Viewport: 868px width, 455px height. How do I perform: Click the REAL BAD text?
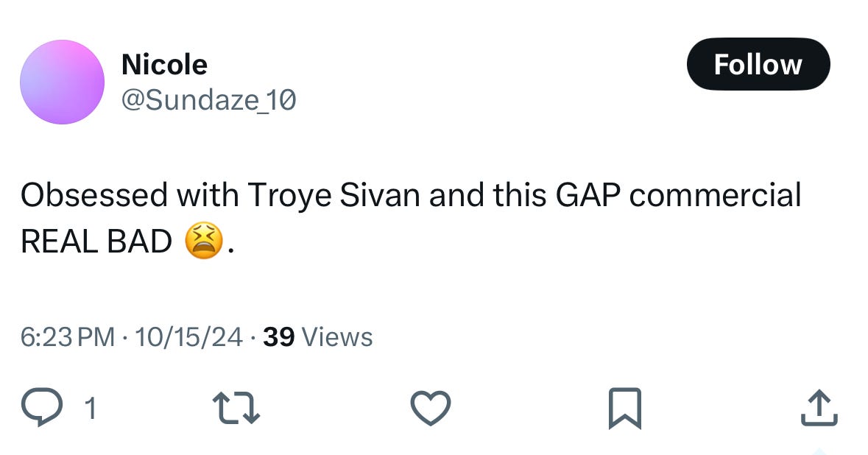point(96,241)
